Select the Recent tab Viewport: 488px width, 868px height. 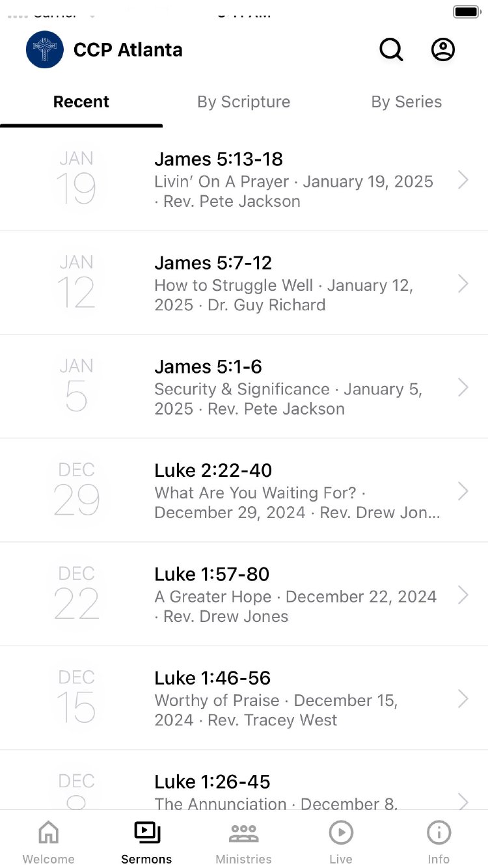81,102
